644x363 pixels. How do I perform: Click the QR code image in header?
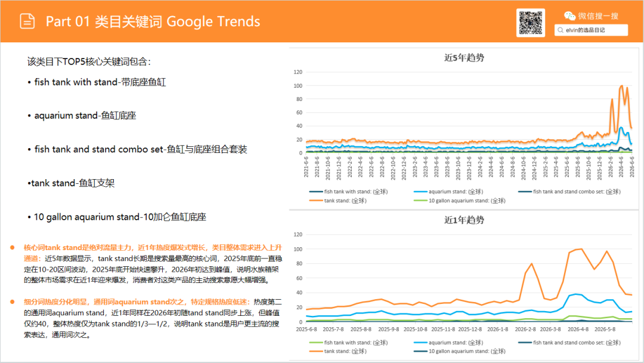coord(530,23)
